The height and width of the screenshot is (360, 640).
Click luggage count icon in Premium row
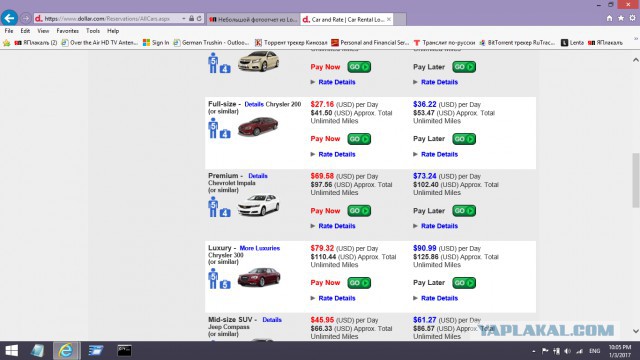225,212
